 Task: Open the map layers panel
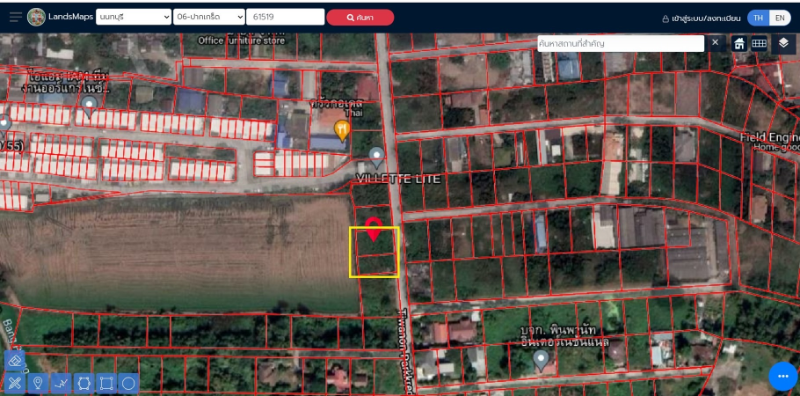(x=784, y=43)
